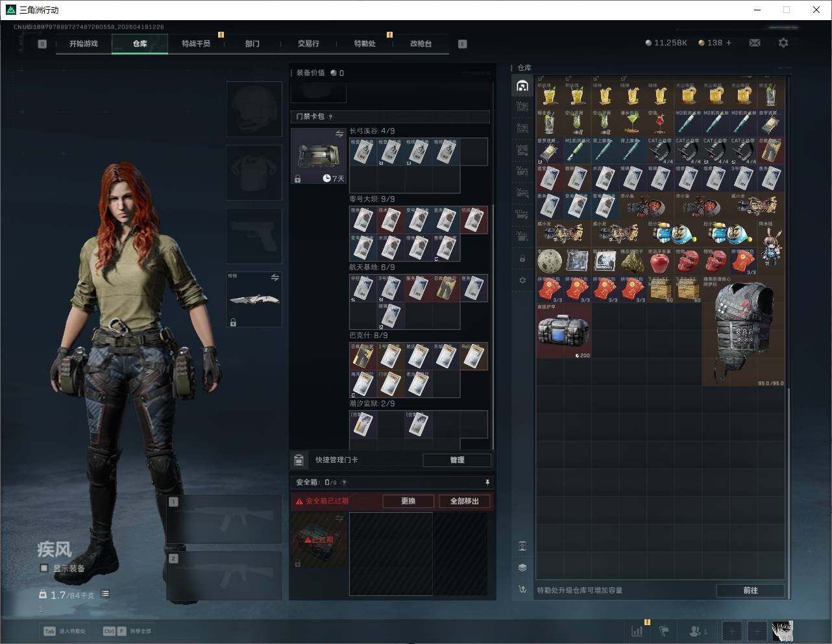Open the 安全箱 help question mark

coord(344,482)
